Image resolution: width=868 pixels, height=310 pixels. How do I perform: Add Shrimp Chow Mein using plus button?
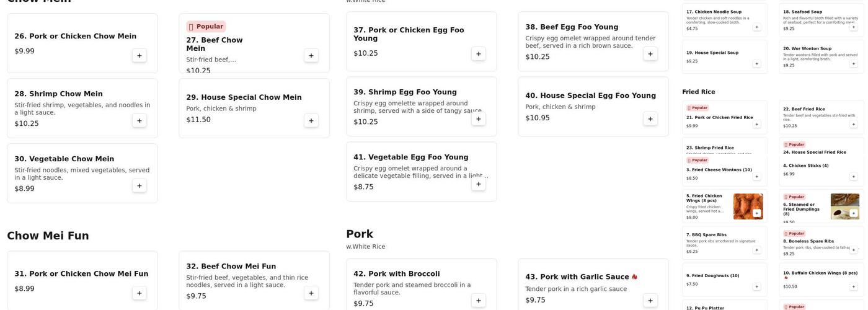[x=139, y=121]
